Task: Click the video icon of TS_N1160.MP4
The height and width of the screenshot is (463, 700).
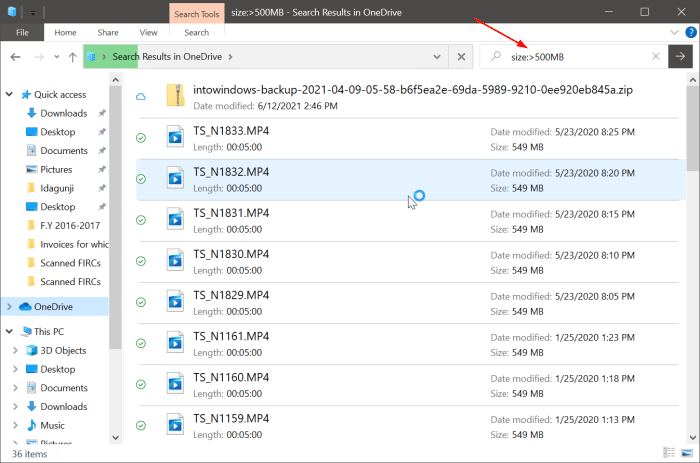Action: coord(175,383)
